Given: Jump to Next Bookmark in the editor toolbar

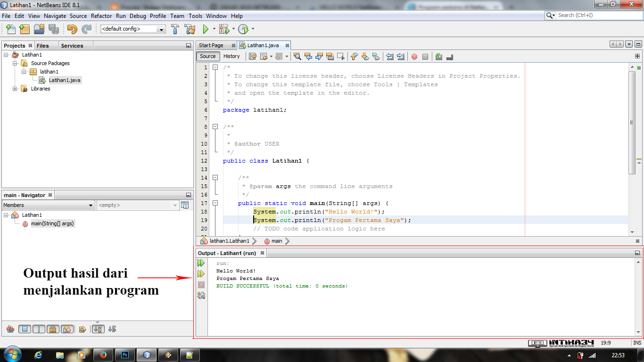Looking at the screenshot, I should (365, 57).
